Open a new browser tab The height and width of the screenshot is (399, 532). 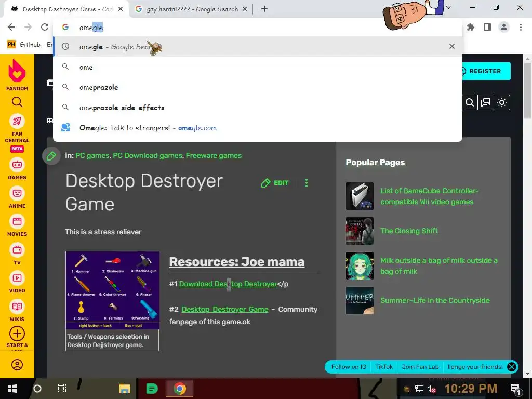point(264,9)
